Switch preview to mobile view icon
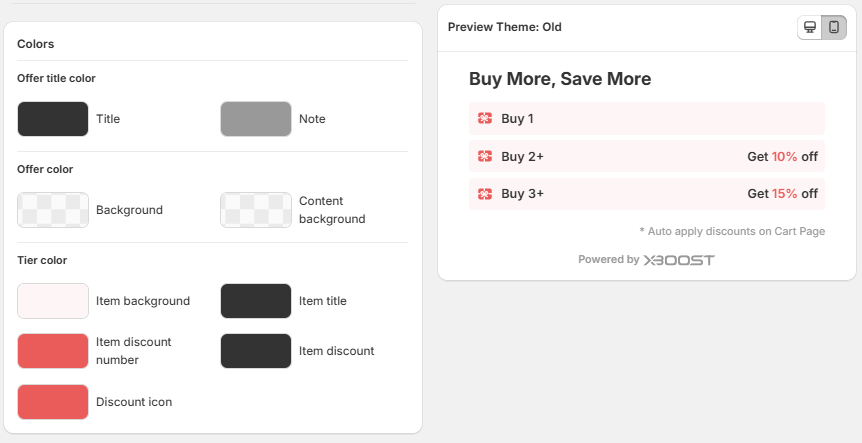 click(x=833, y=27)
